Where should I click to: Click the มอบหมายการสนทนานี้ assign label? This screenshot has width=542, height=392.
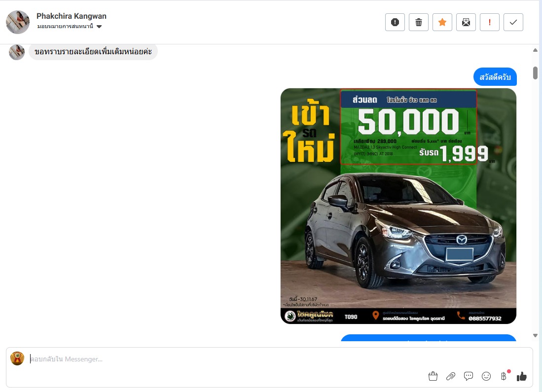pos(65,27)
